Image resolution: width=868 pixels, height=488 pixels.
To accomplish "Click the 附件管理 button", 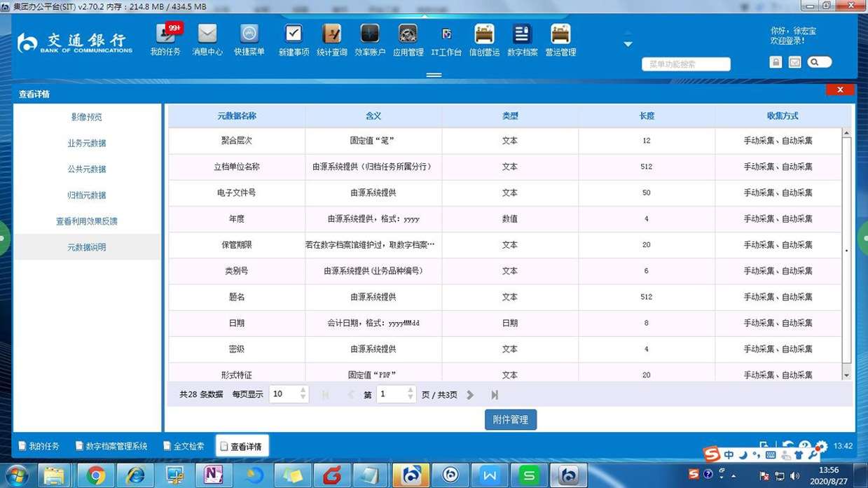I will click(x=510, y=420).
